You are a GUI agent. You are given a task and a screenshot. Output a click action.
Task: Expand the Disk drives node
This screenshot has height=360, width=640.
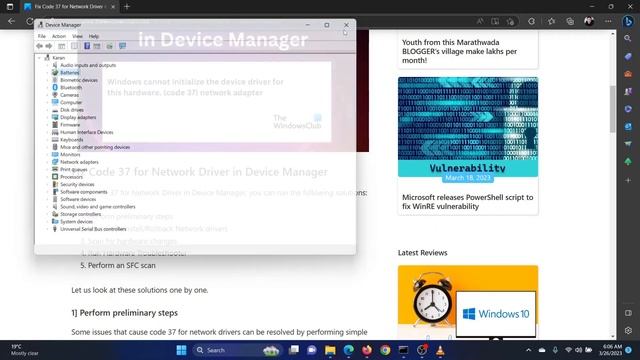click(47, 110)
